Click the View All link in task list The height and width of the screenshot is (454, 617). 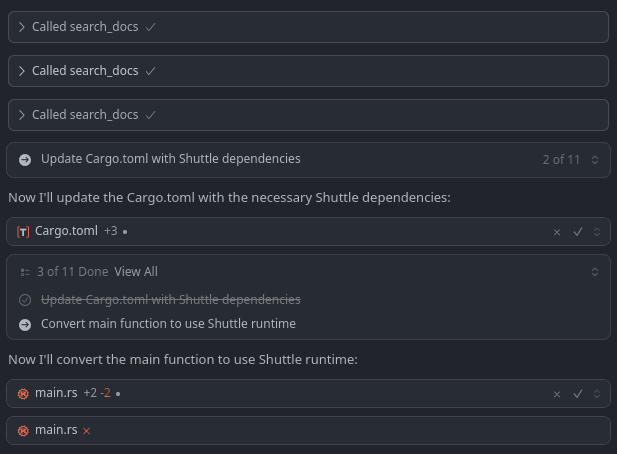pos(136,272)
